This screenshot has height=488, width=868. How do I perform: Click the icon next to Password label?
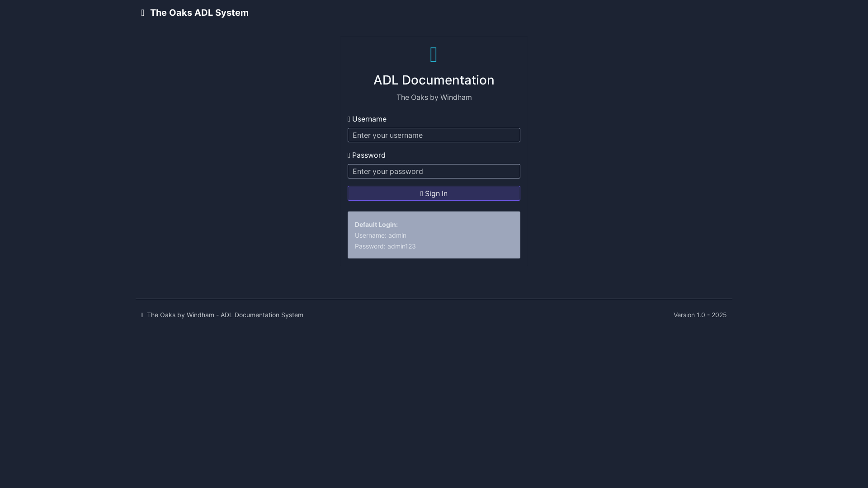(349, 155)
